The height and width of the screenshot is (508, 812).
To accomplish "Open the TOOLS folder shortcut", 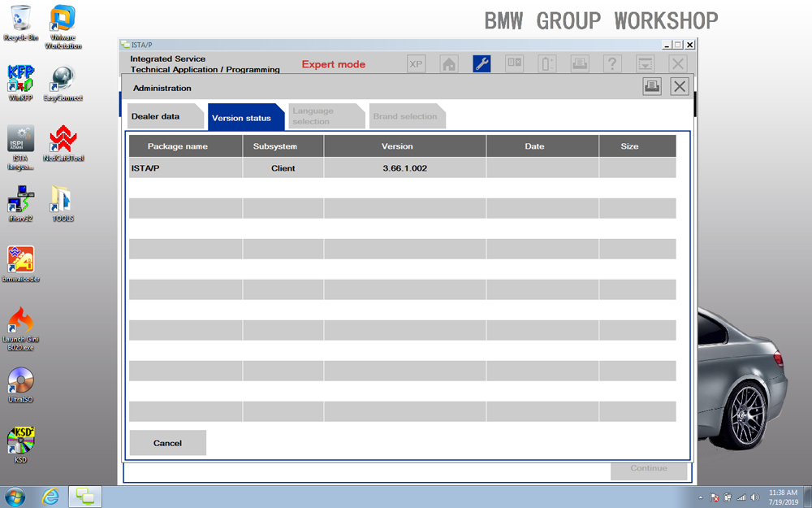I will click(x=63, y=204).
